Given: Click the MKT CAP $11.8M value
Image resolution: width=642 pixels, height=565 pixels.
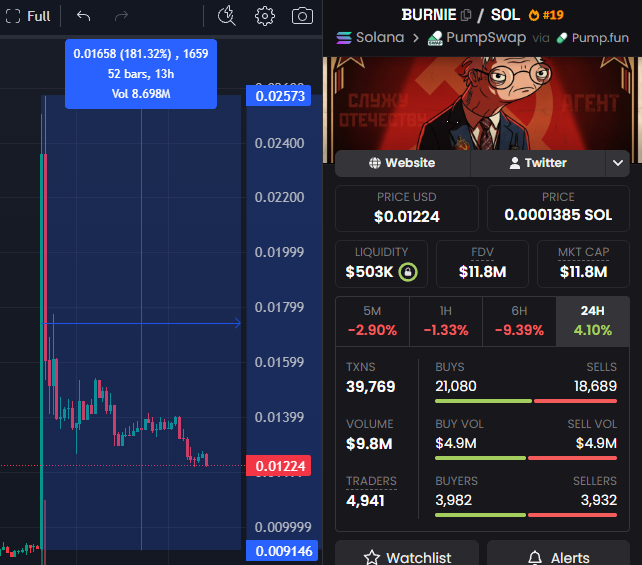Looking at the screenshot, I should (x=583, y=272).
